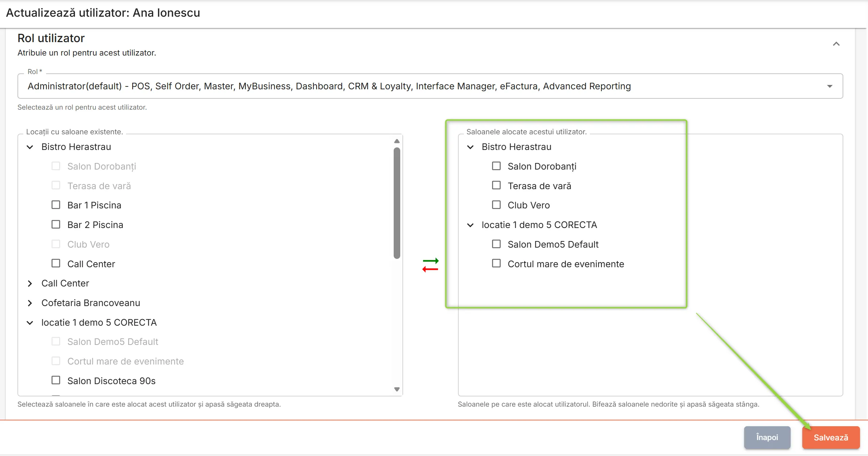This screenshot has width=868, height=456.
Task: Click greyed Salon Dorobanți checkbox in left list
Action: (x=56, y=166)
